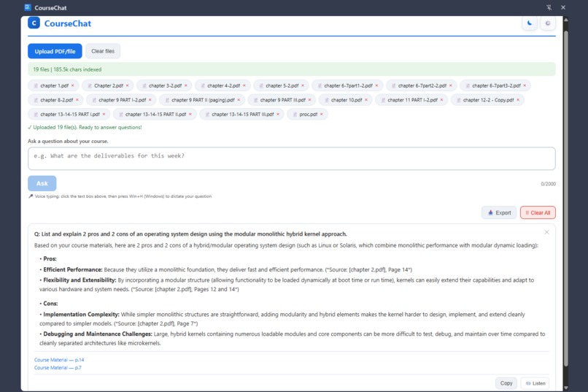Remove chapter 6-7part1-2.pdf file chip
Screen dimensions: 588x392
(x=376, y=86)
